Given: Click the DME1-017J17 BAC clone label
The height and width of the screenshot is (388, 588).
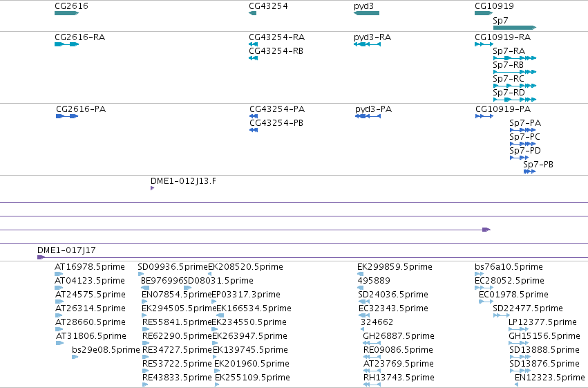Looking at the screenshot, I should click(66, 250).
